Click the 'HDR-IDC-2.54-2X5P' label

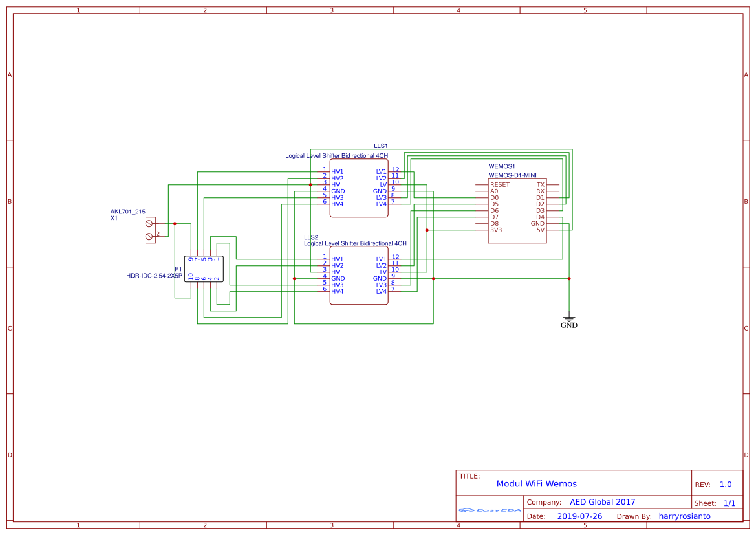[155, 276]
